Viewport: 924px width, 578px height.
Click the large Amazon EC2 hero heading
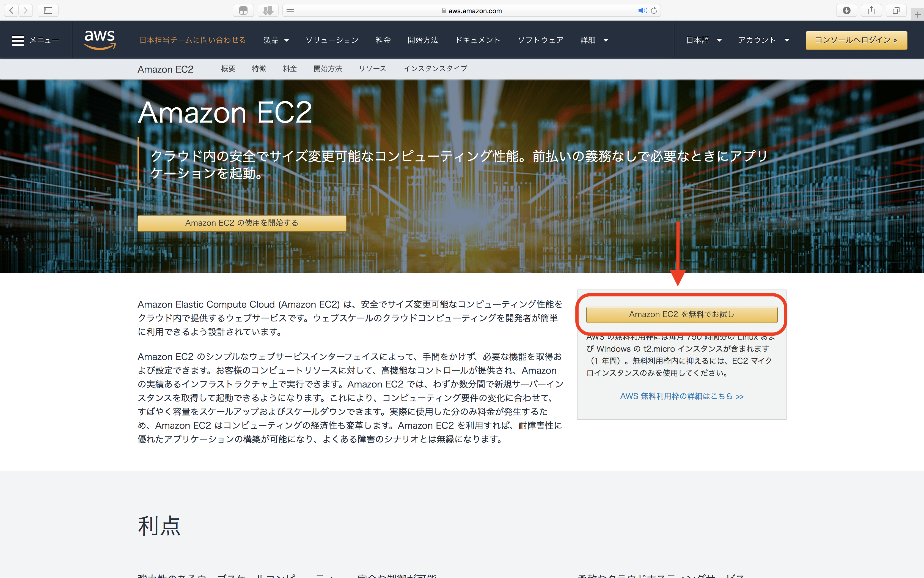(225, 112)
